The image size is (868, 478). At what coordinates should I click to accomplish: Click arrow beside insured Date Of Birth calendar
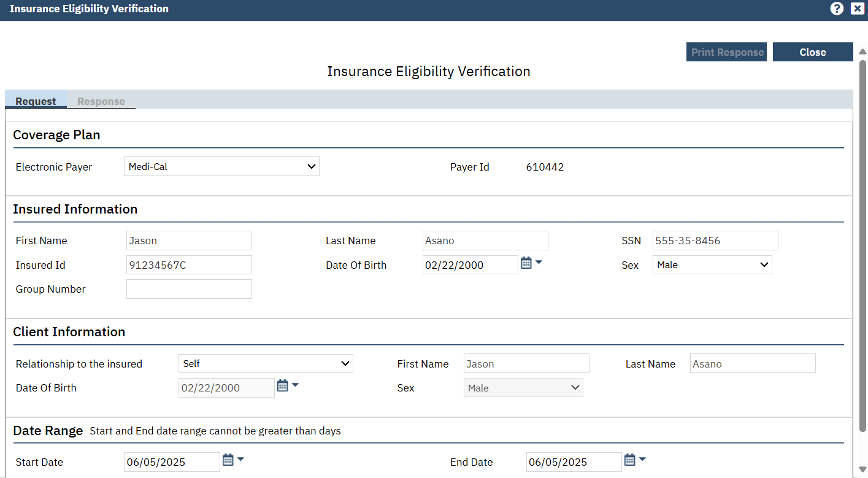click(x=539, y=263)
